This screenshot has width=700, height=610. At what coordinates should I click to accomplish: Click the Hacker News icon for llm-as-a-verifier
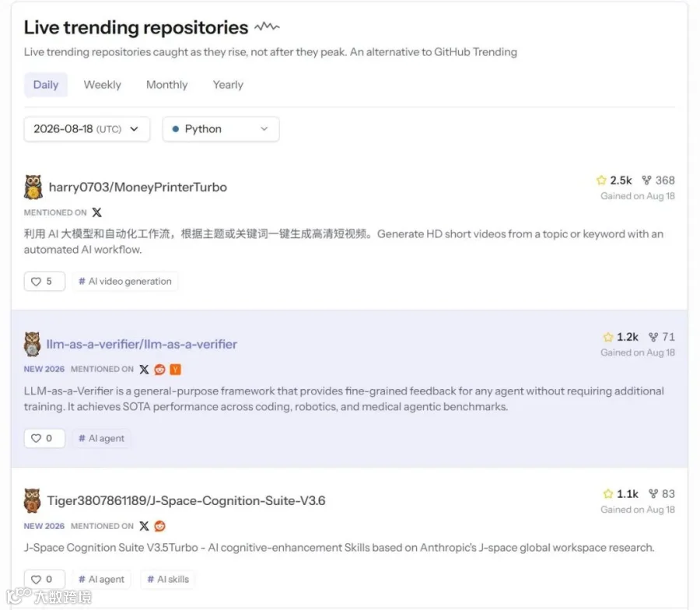tap(176, 370)
